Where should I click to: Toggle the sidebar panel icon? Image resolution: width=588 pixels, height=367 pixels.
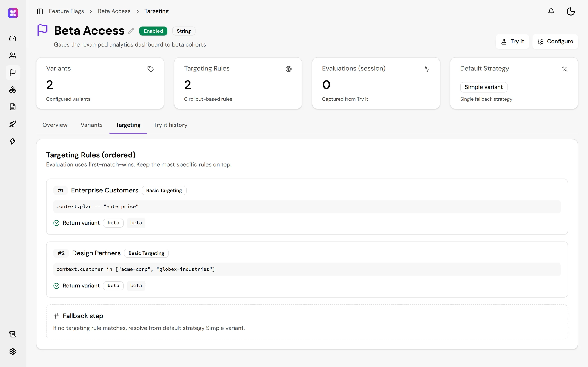(x=40, y=11)
